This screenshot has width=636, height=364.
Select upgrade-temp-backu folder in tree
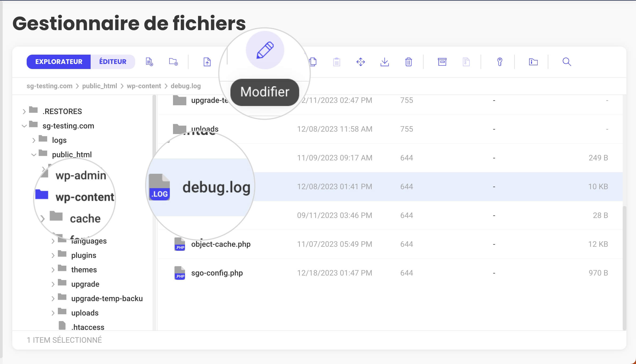(107, 298)
